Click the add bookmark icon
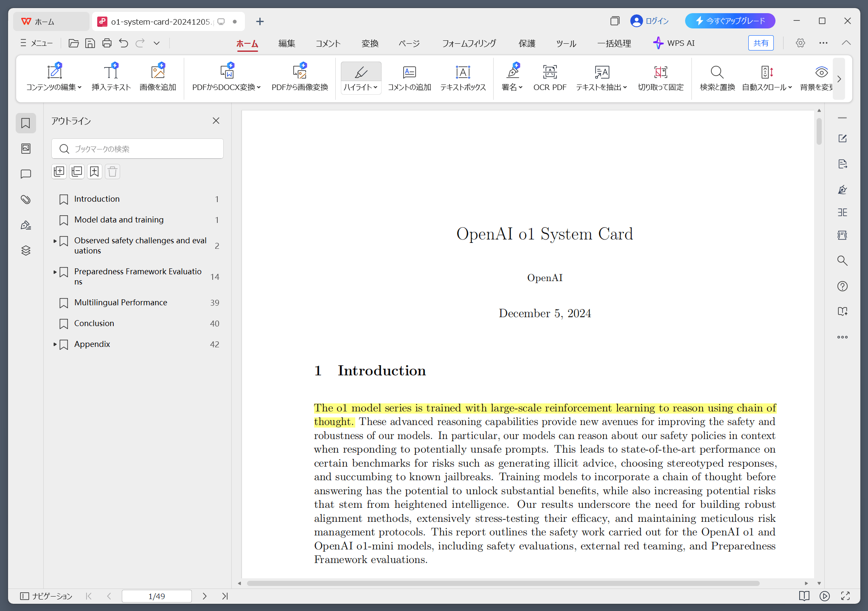The image size is (868, 611). [x=94, y=172]
